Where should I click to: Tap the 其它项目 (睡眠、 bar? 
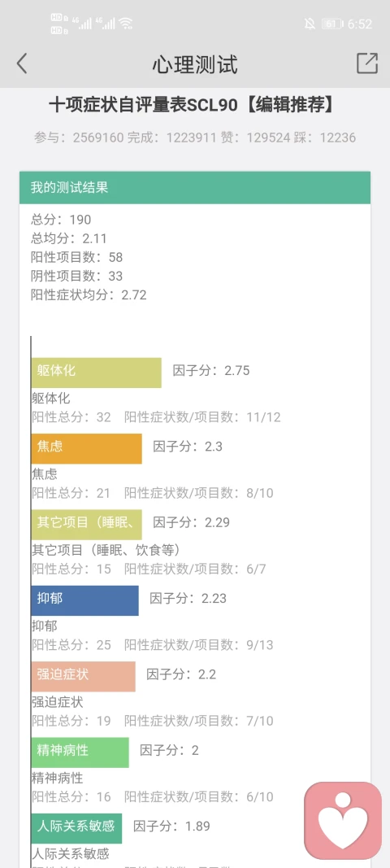point(86,524)
